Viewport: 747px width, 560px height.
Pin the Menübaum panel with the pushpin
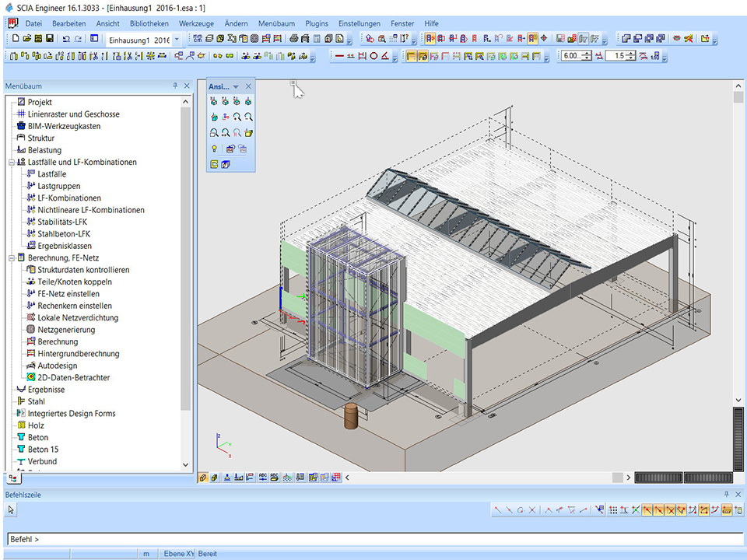[x=175, y=86]
